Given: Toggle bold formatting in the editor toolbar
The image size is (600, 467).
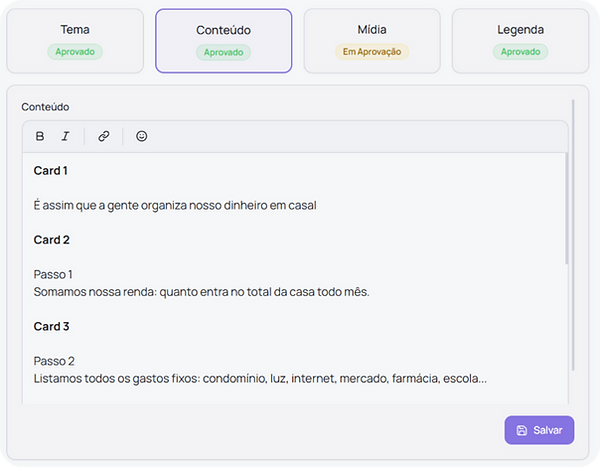Looking at the screenshot, I should (40, 136).
